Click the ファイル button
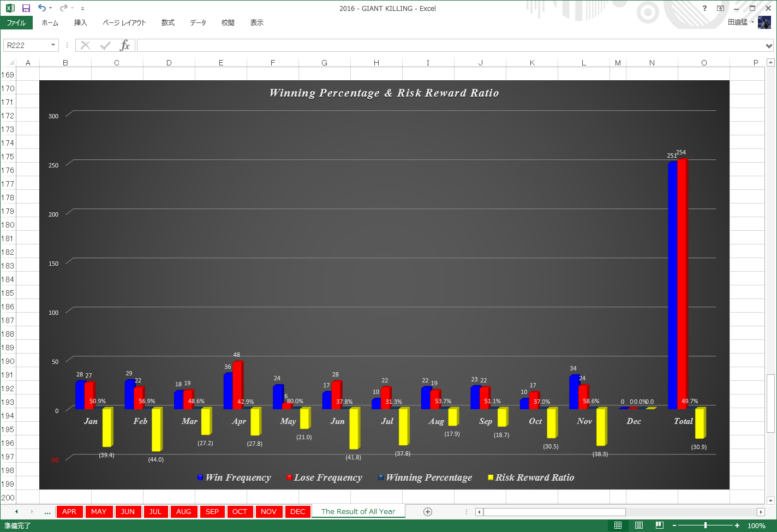The image size is (777, 532). [16, 23]
